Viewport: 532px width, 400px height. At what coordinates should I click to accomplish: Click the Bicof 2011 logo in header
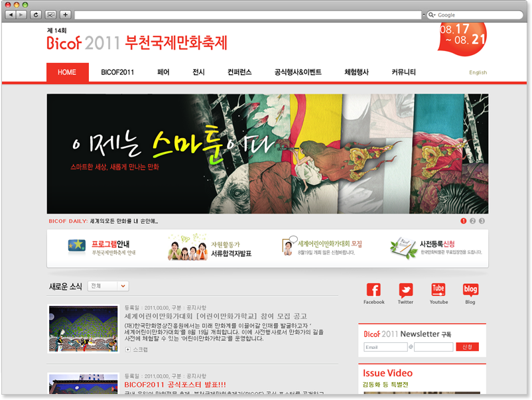pyautogui.click(x=83, y=42)
